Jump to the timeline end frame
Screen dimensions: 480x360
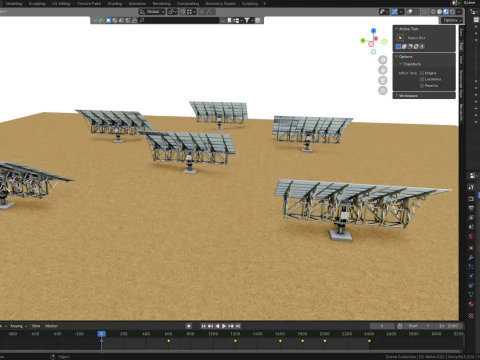(x=238, y=326)
